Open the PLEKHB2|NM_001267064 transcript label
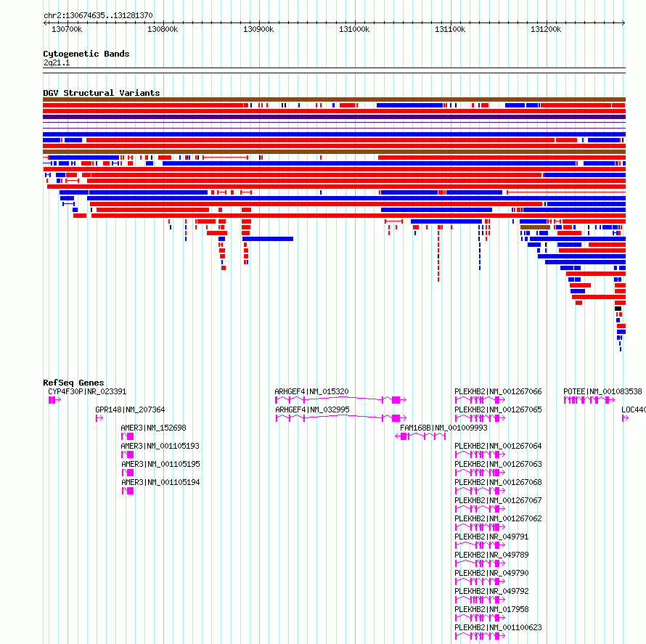 point(498,446)
